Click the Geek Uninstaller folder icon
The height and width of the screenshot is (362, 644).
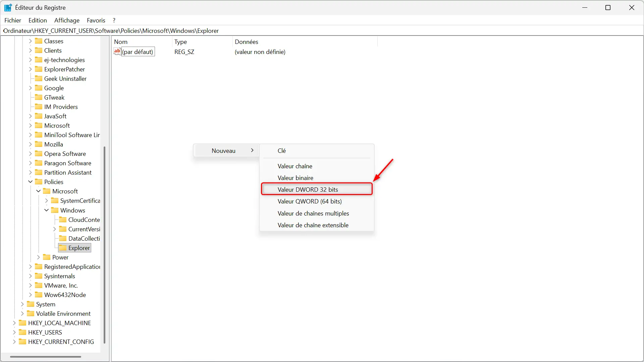pyautogui.click(x=39, y=78)
